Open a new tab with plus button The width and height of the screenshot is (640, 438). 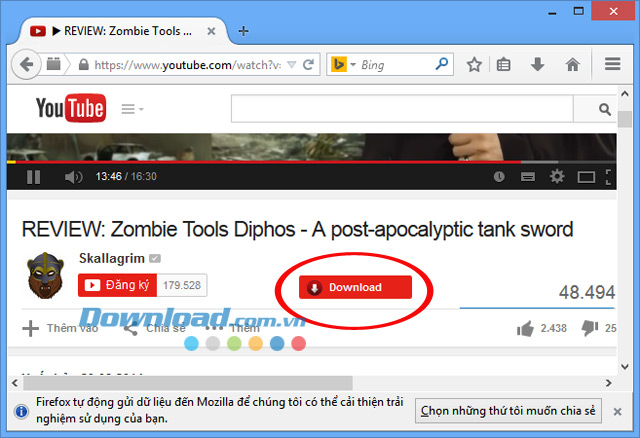(243, 31)
